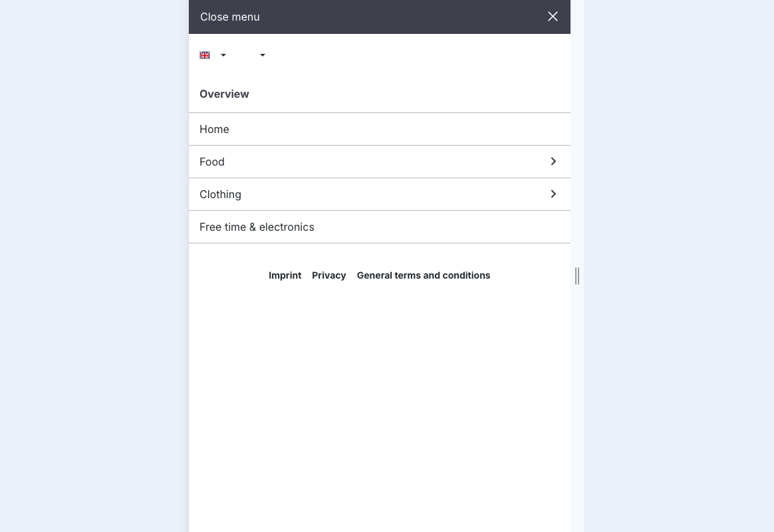Viewport: 774px width, 532px height.
Task: Click the vertical double-bar resize handle
Action: [577, 275]
